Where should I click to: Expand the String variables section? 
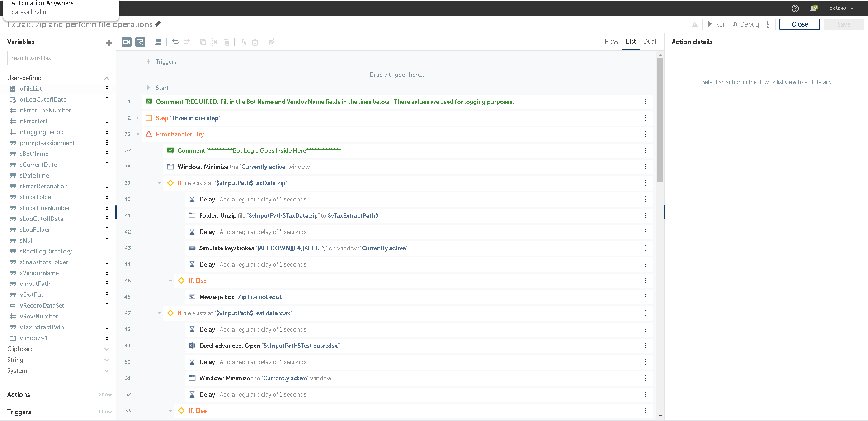pos(107,360)
